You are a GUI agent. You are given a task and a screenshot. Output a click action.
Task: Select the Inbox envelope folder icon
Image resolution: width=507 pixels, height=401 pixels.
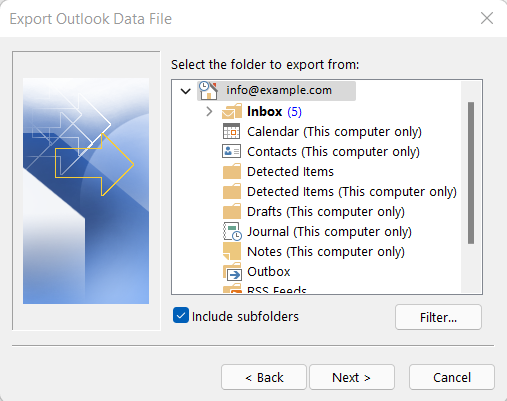click(x=232, y=111)
